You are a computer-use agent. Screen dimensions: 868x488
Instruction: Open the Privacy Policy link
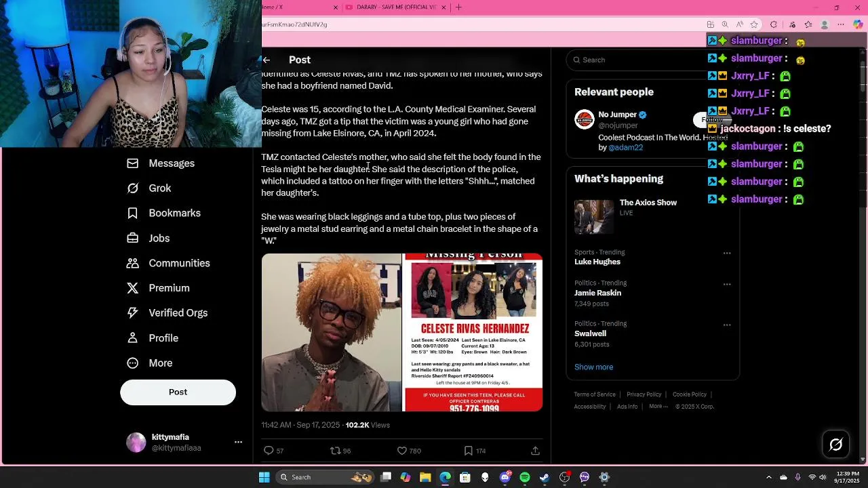644,394
